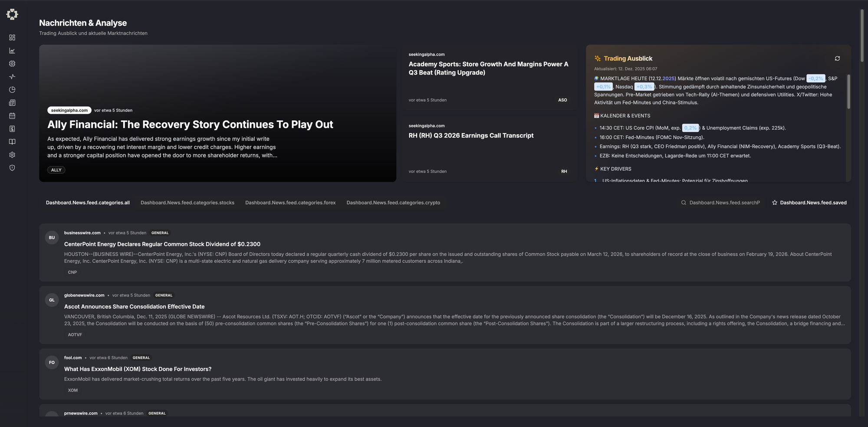Viewport: 868px width, 427px height.
Task: Open the dashboard grid icon in sidebar
Action: tap(12, 38)
